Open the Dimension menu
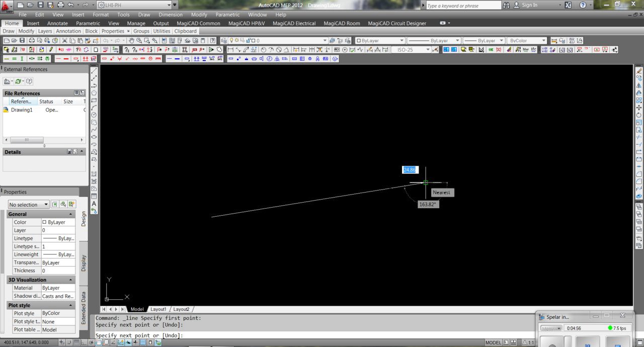This screenshot has width=644, height=347. [171, 15]
